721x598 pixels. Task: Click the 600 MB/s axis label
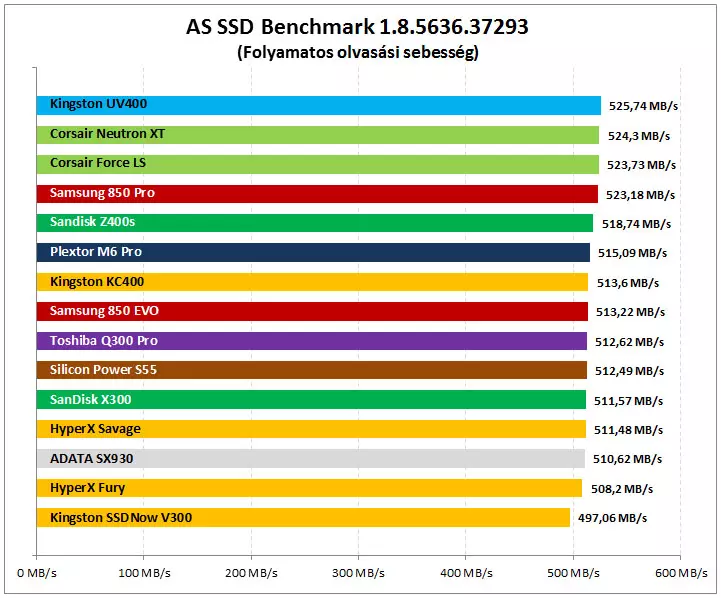point(681,573)
